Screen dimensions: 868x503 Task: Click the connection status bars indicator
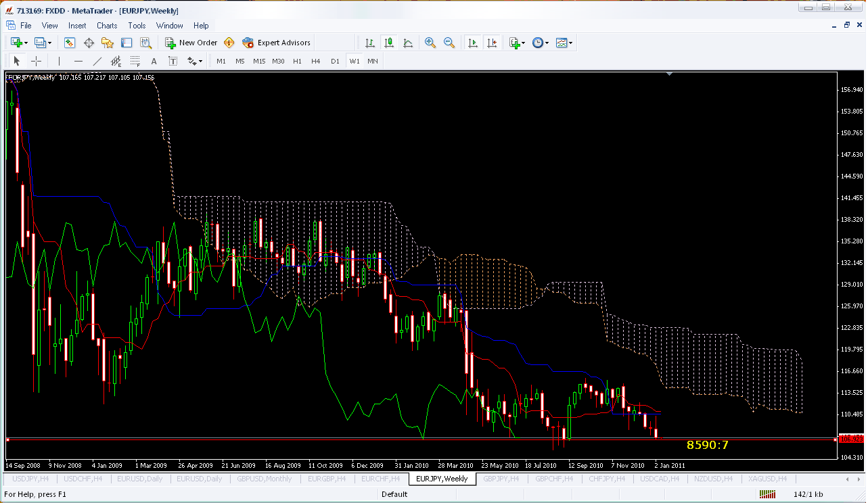tap(767, 494)
